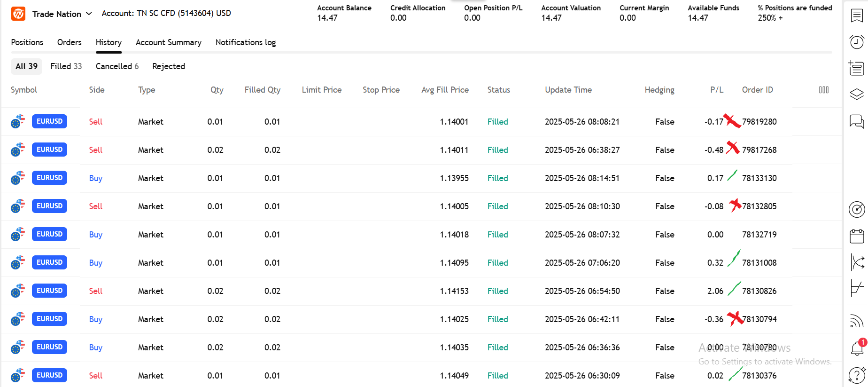The image size is (868, 387).
Task: Open the Account Summary tab
Action: (168, 42)
